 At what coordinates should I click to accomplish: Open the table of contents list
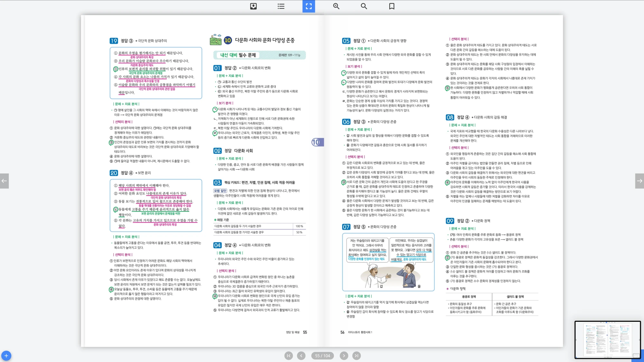(x=281, y=6)
